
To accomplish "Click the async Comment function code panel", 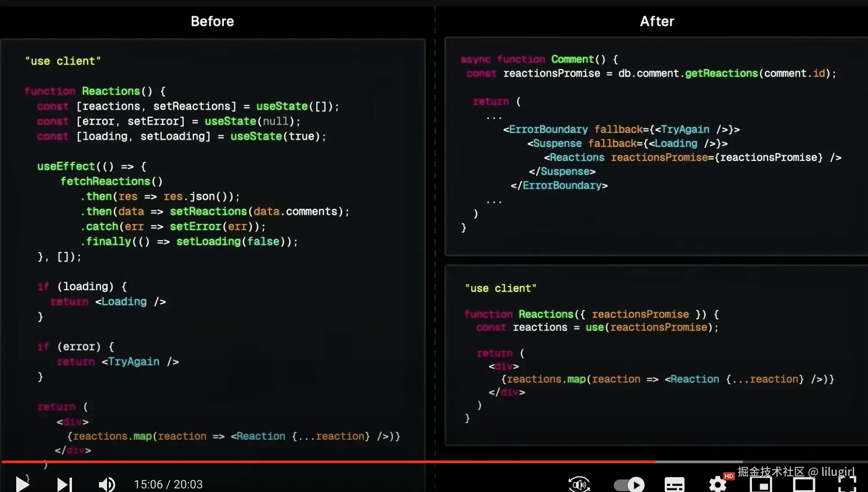I will pyautogui.click(x=656, y=146).
